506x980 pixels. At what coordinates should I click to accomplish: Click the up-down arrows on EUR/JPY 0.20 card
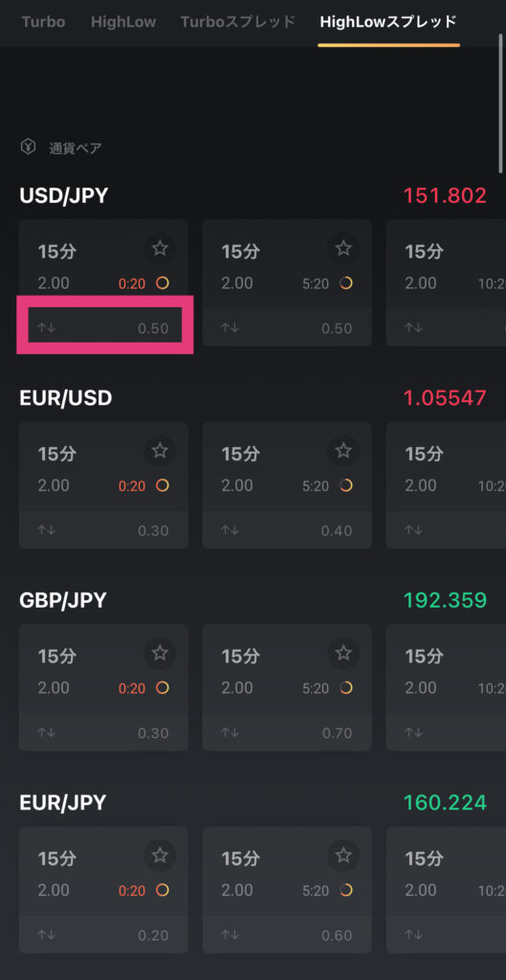(x=47, y=935)
